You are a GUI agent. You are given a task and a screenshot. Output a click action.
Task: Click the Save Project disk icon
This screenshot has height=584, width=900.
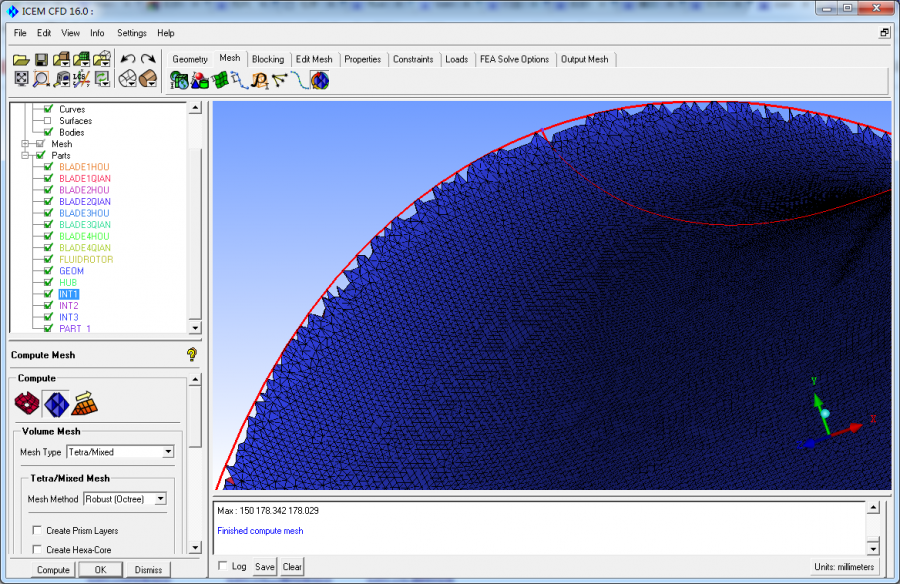[41, 60]
